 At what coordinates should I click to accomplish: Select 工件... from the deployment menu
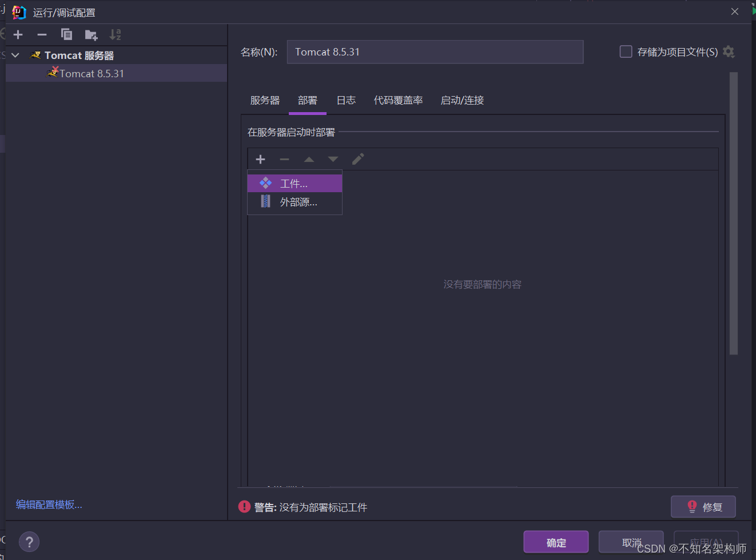[293, 183]
